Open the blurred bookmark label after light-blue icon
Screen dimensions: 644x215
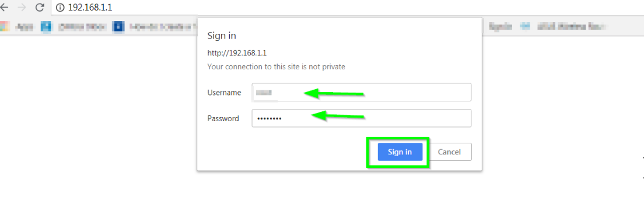click(x=82, y=27)
